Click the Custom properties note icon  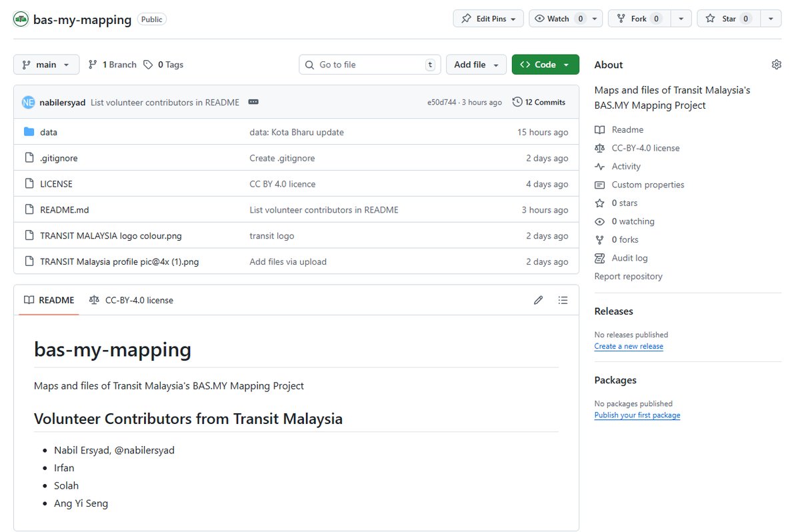(x=600, y=185)
